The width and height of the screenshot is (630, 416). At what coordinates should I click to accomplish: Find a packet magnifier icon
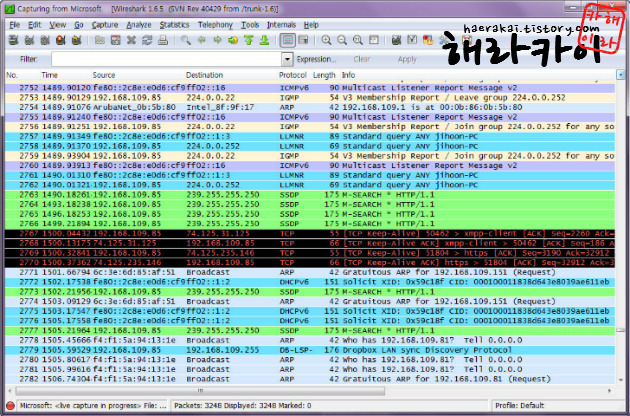(x=186, y=40)
